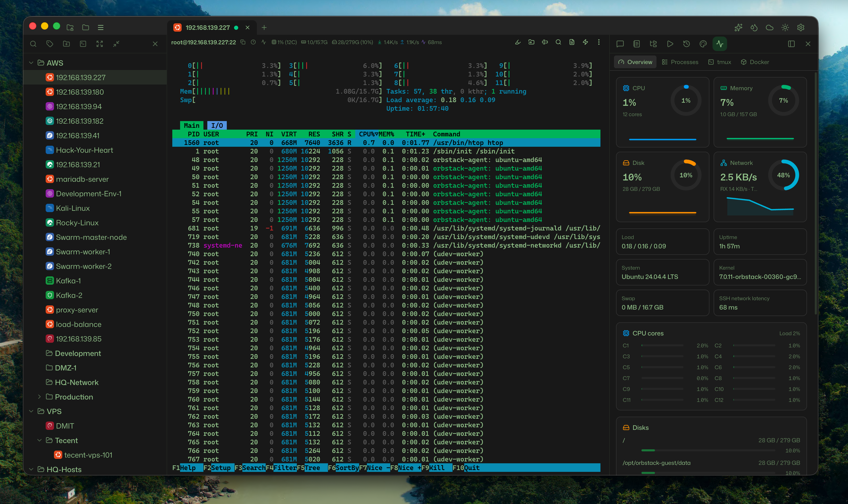Expand the Production folder chevron
Screen dimensions: 848x504
(39, 397)
